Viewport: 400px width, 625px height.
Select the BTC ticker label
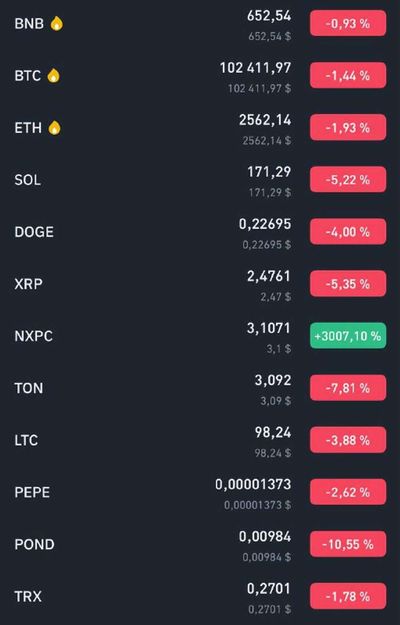click(27, 76)
